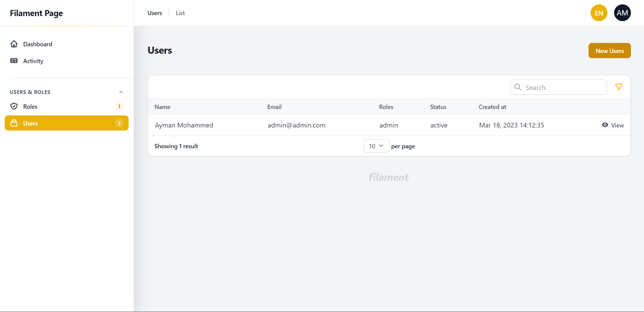
Task: Open the EN language switcher
Action: [x=599, y=13]
